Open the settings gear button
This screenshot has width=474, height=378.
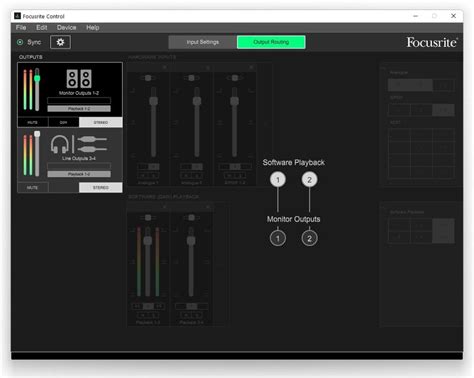[x=60, y=42]
